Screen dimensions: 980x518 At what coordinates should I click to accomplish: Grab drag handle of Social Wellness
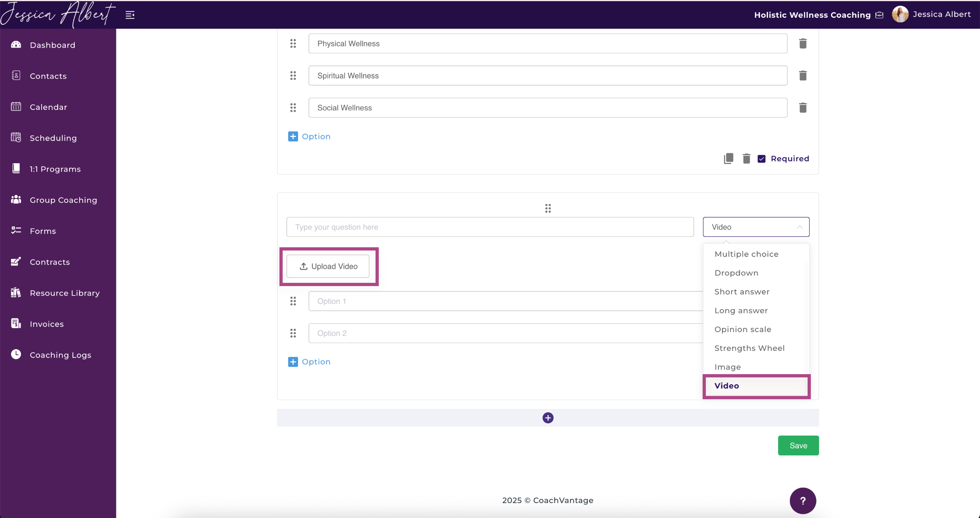point(293,107)
